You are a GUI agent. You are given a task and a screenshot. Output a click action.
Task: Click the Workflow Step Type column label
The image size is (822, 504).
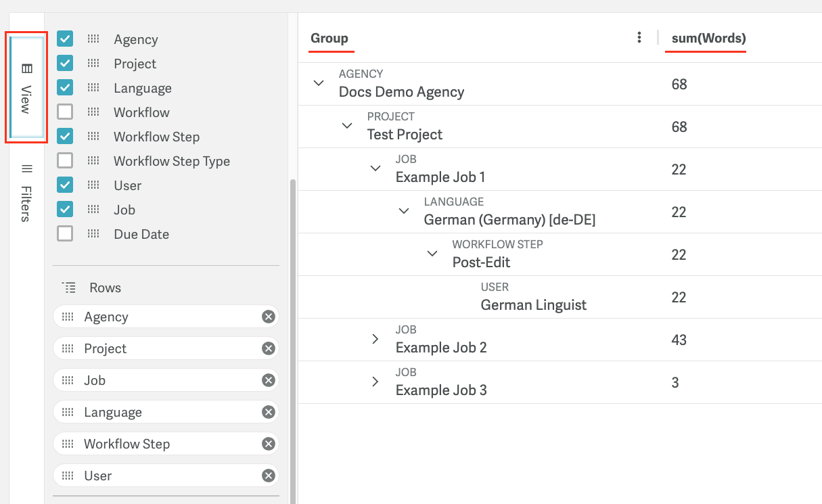coord(172,161)
